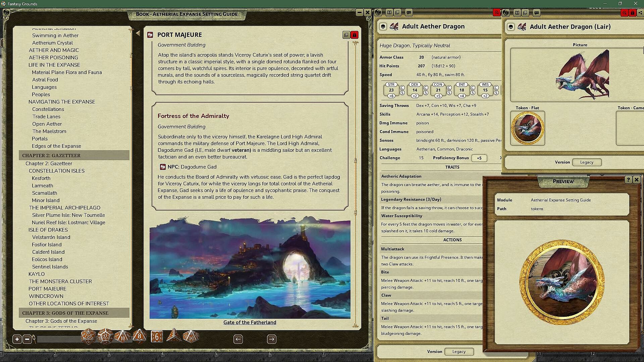The width and height of the screenshot is (644, 362).
Task: Open Chapter 2: Gazetteer heading
Action: click(51, 156)
